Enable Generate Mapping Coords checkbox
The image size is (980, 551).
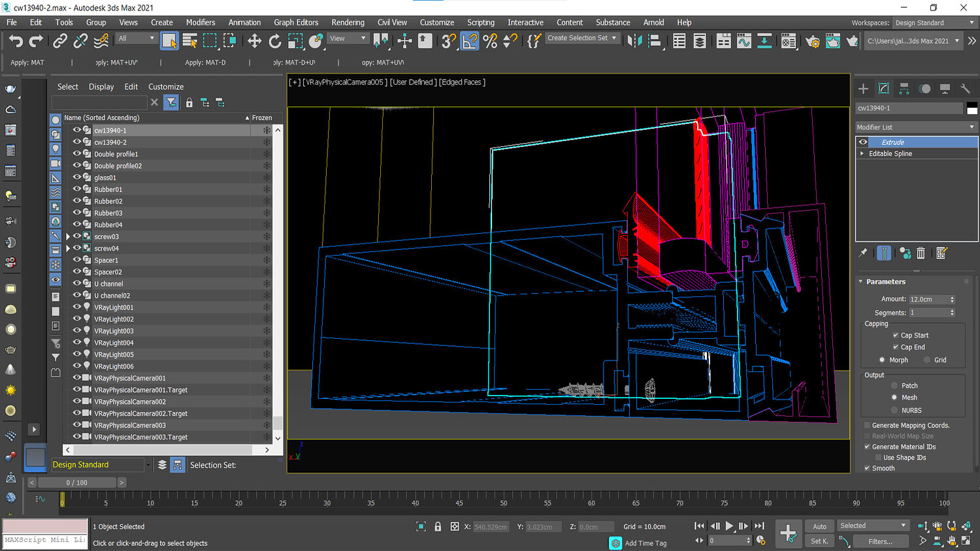(867, 426)
